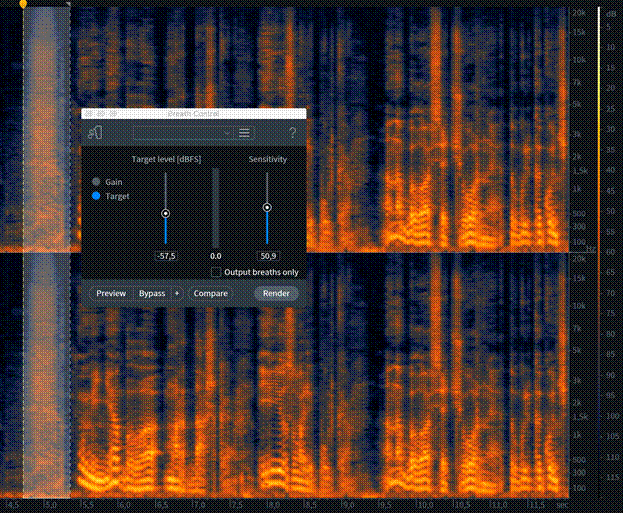Open the preset menu hamburger icon
Image resolution: width=623 pixels, height=513 pixels.
[x=244, y=132]
